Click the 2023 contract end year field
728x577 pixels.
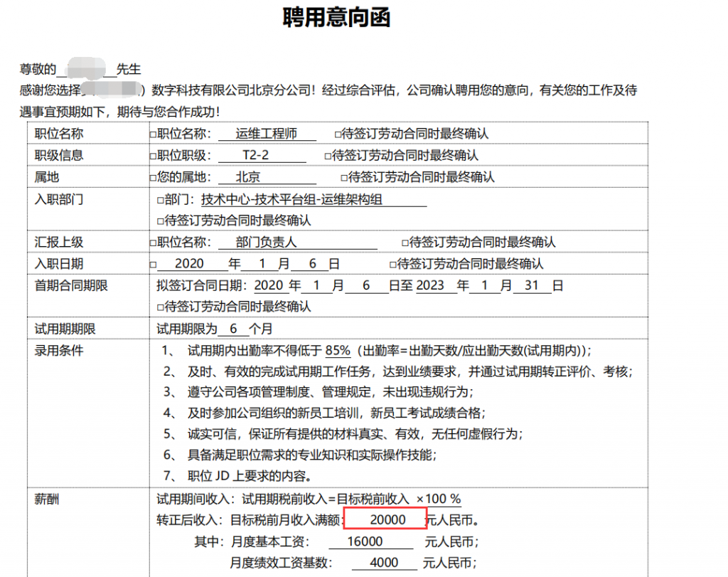tap(430, 286)
